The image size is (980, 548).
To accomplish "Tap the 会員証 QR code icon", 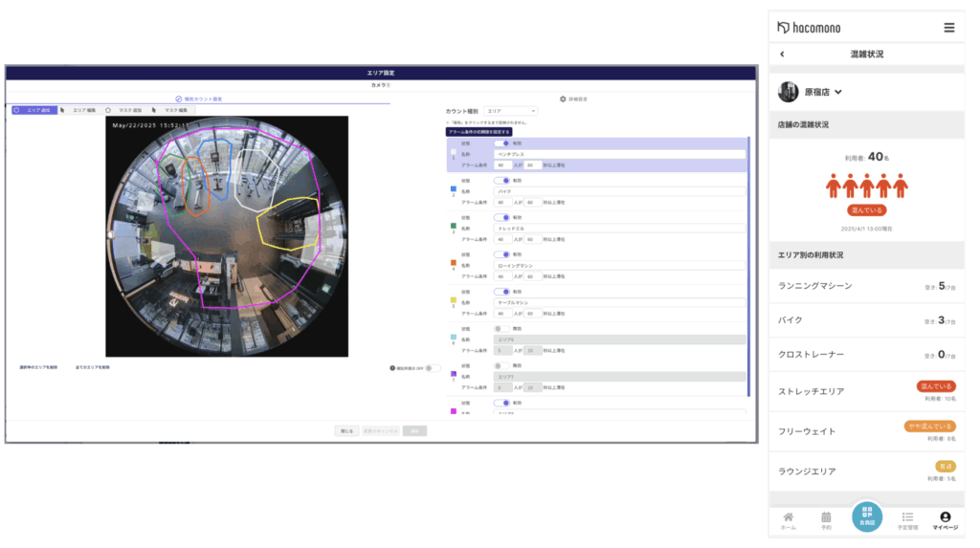I will [867, 516].
